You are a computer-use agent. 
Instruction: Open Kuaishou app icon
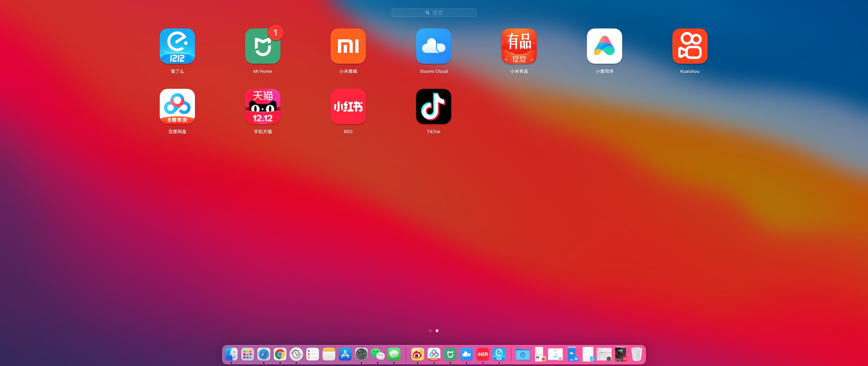[690, 46]
